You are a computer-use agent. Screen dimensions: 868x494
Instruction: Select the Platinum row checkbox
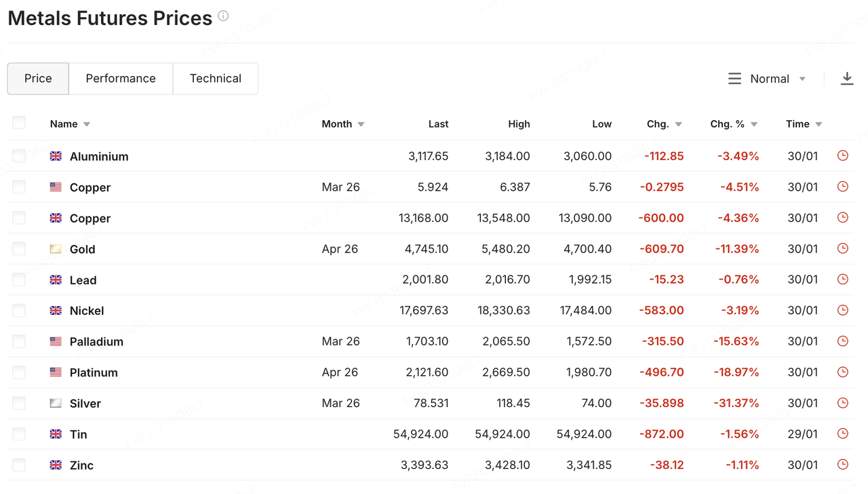[19, 373]
